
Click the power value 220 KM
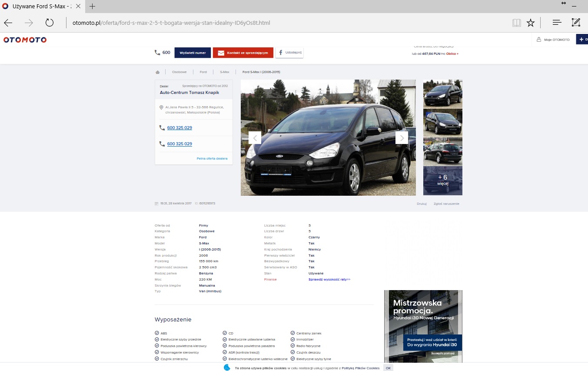(205, 279)
